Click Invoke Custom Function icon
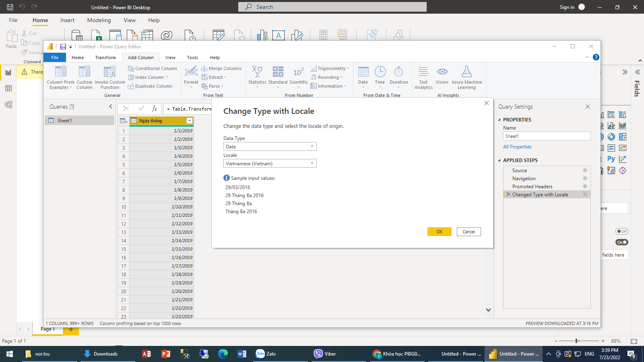644x362 pixels. [110, 72]
